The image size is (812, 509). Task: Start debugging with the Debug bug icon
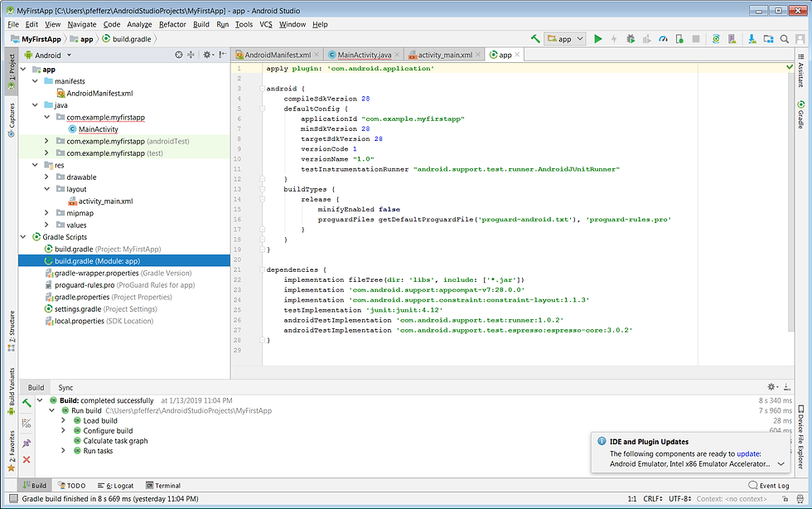631,38
